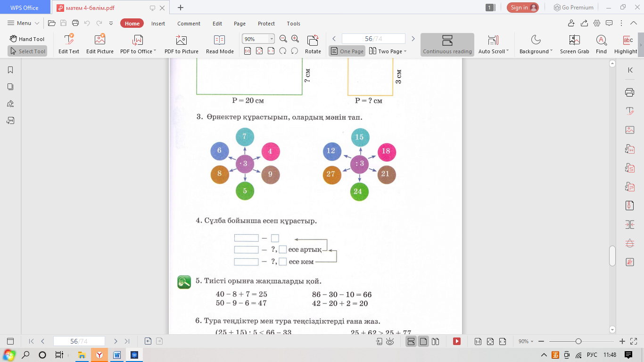The width and height of the screenshot is (644, 362).
Task: Toggle Continuous reading mode
Action: point(447,44)
